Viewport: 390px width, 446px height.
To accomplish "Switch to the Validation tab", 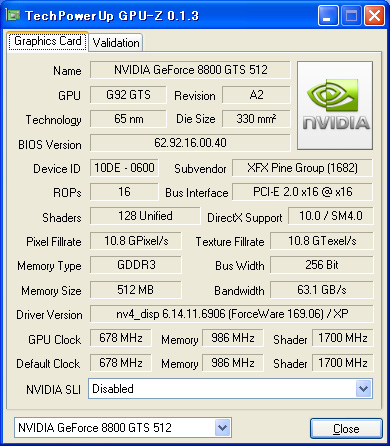I will pos(116,43).
